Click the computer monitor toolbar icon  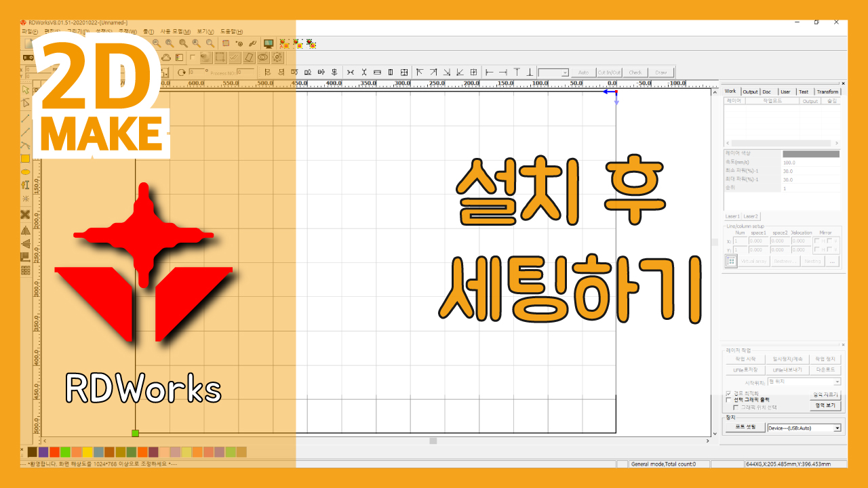pos(269,43)
